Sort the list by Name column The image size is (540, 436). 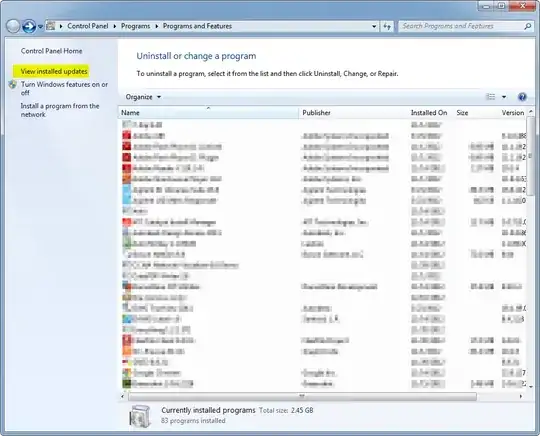click(x=209, y=113)
